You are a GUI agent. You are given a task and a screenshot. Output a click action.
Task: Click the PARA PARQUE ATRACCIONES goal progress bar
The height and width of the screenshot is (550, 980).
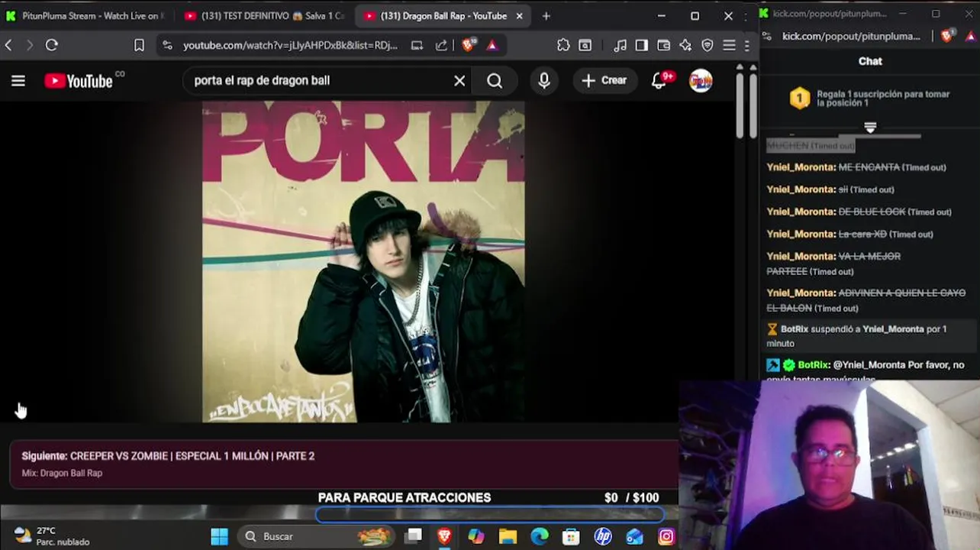489,515
